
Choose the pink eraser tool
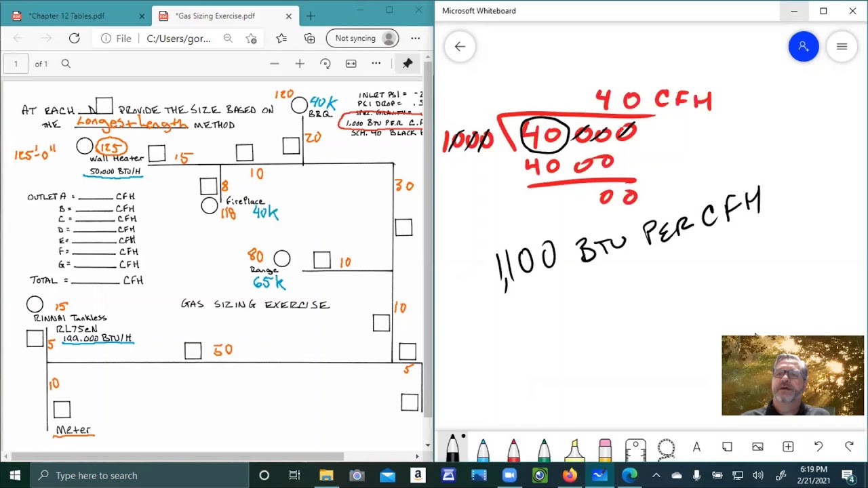(x=605, y=449)
